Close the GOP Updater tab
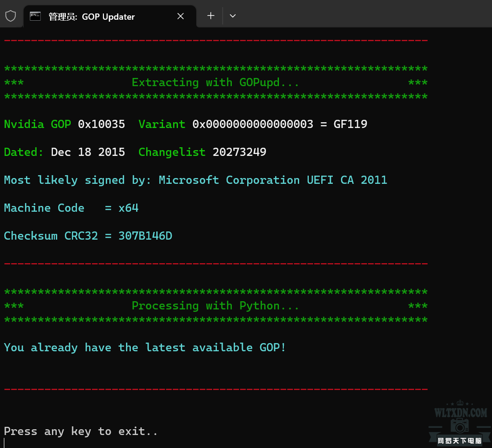492x448 pixels. 180,16
